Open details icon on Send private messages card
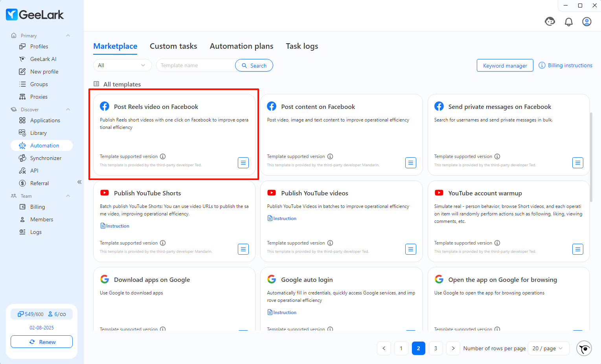This screenshot has width=601, height=364. point(578,163)
